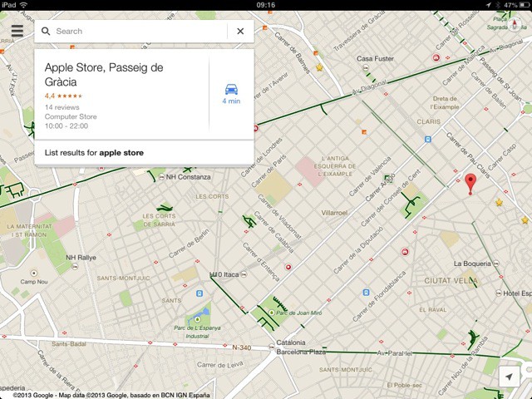Tap the red location pin

coord(470,184)
